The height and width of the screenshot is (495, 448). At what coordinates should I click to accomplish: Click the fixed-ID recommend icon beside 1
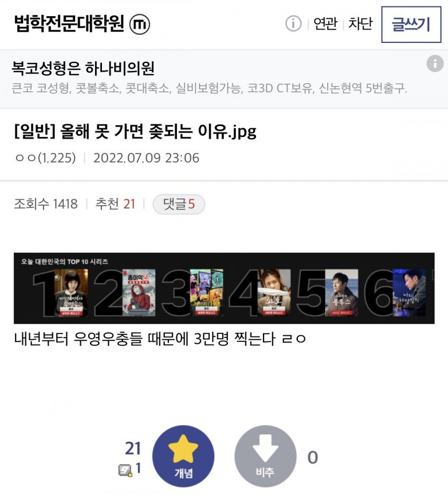pos(125,470)
